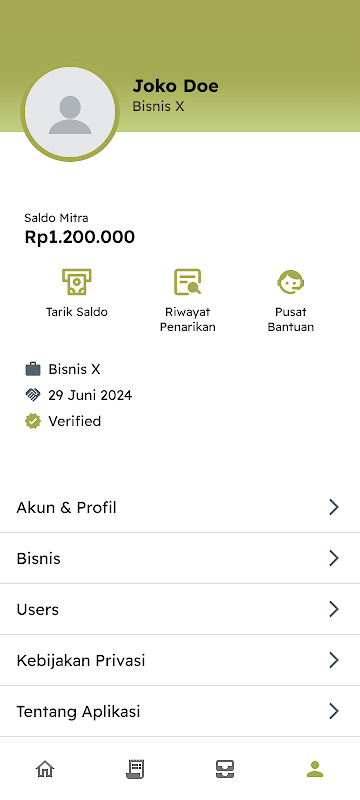360x800 pixels.
Task: Tap the handshake icon beside 29 Juni 2024
Action: [x=33, y=395]
